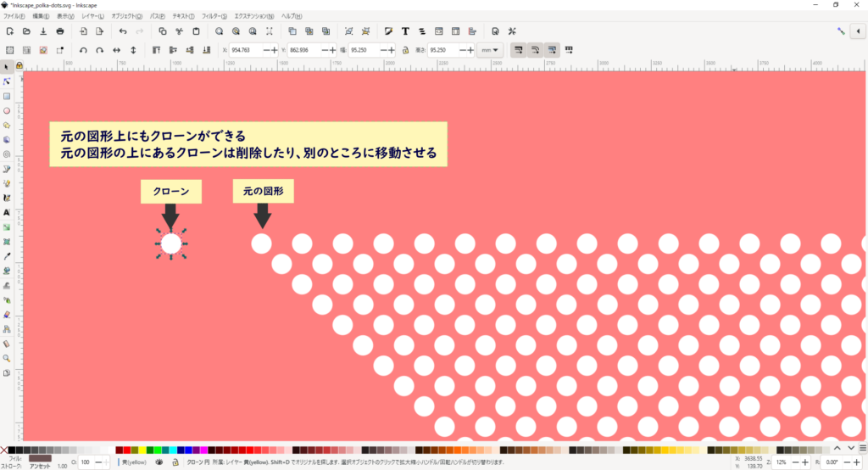Viewport: 868px width, 470px height.
Task: Select the Star and polygon tool
Action: click(7, 126)
